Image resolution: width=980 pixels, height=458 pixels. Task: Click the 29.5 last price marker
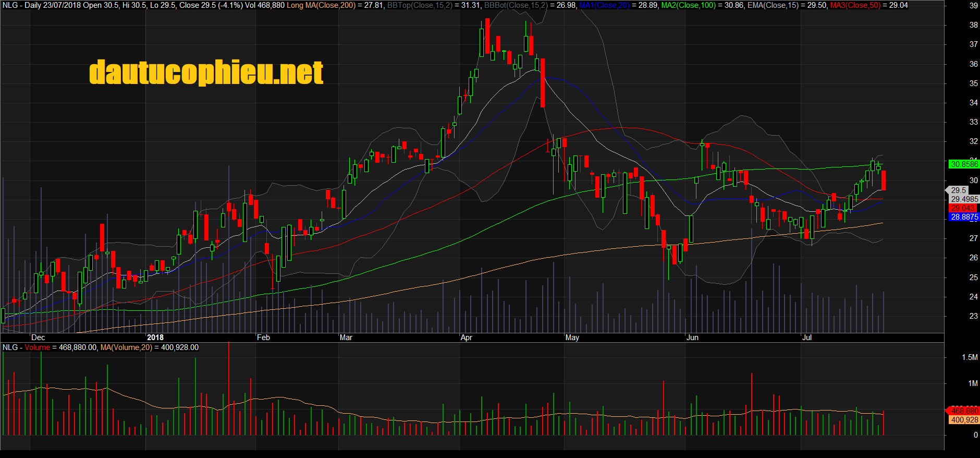click(x=958, y=190)
